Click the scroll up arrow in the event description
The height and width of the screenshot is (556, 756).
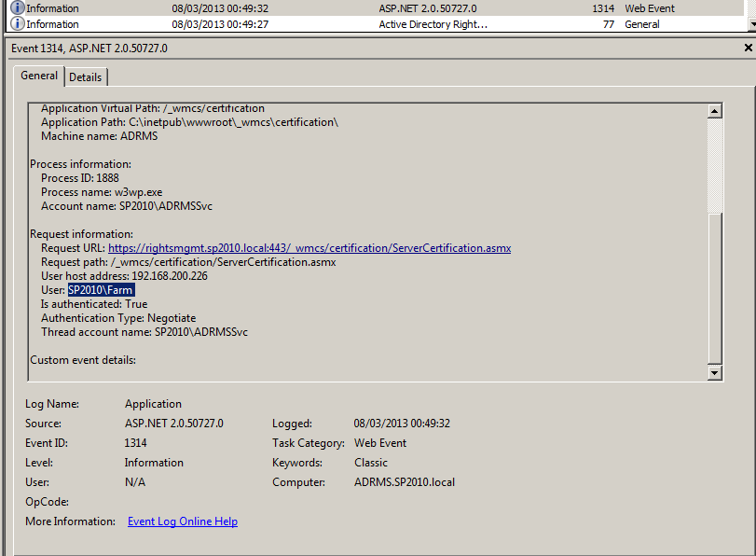(715, 111)
